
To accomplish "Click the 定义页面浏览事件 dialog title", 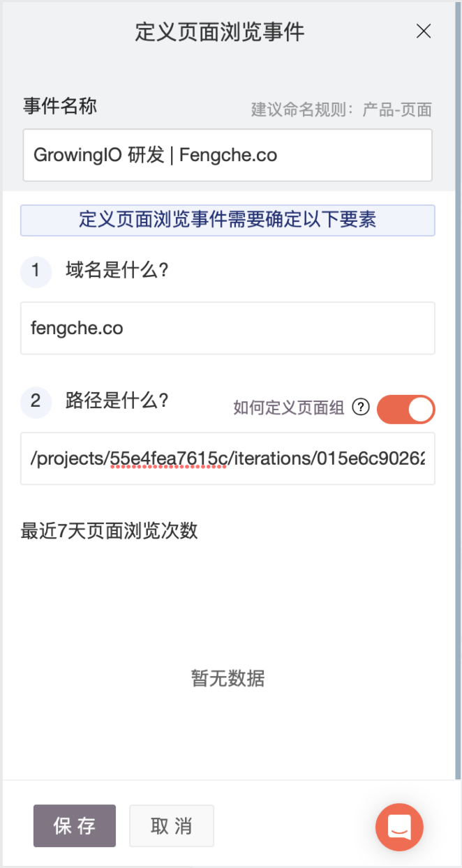I will pos(220,32).
